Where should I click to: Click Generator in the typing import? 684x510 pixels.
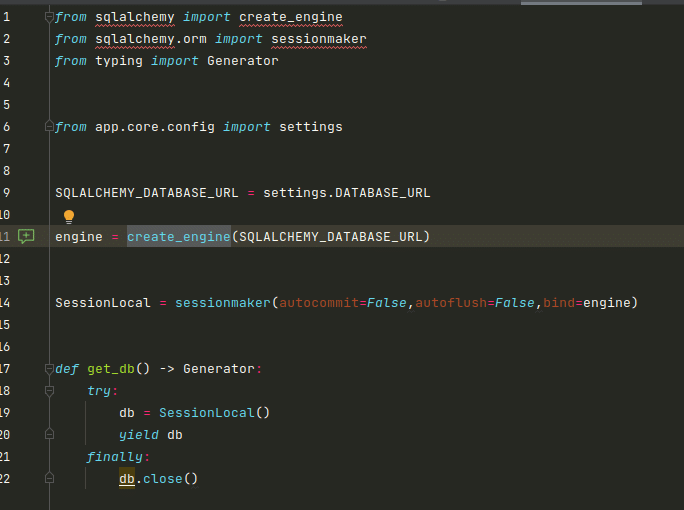(x=242, y=61)
